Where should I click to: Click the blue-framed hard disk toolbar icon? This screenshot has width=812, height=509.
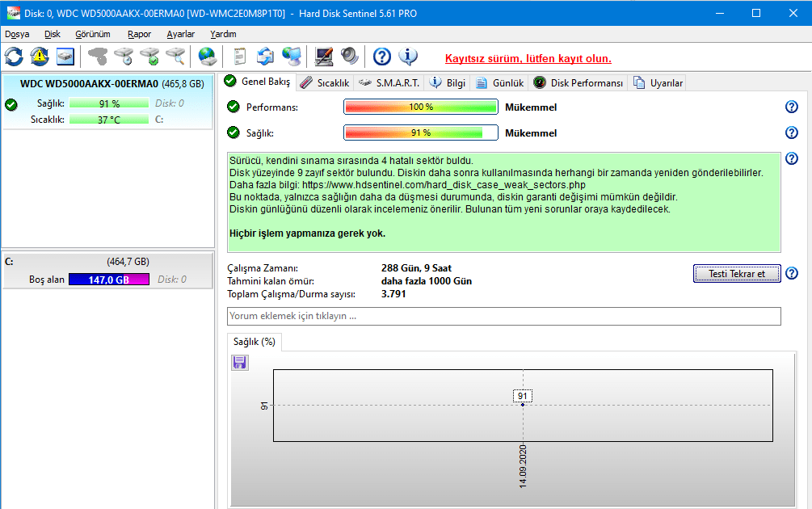click(65, 57)
